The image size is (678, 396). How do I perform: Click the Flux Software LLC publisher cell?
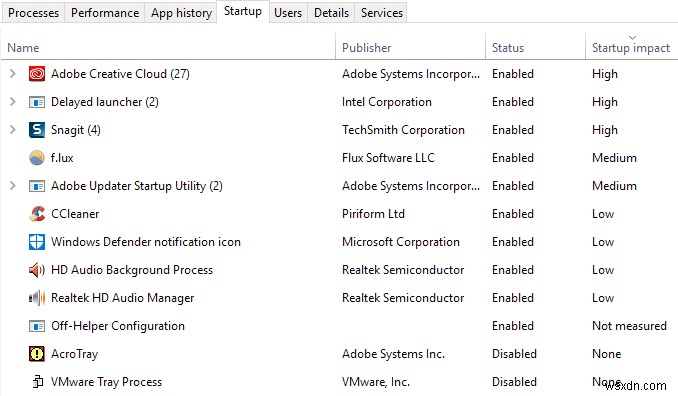tap(388, 158)
